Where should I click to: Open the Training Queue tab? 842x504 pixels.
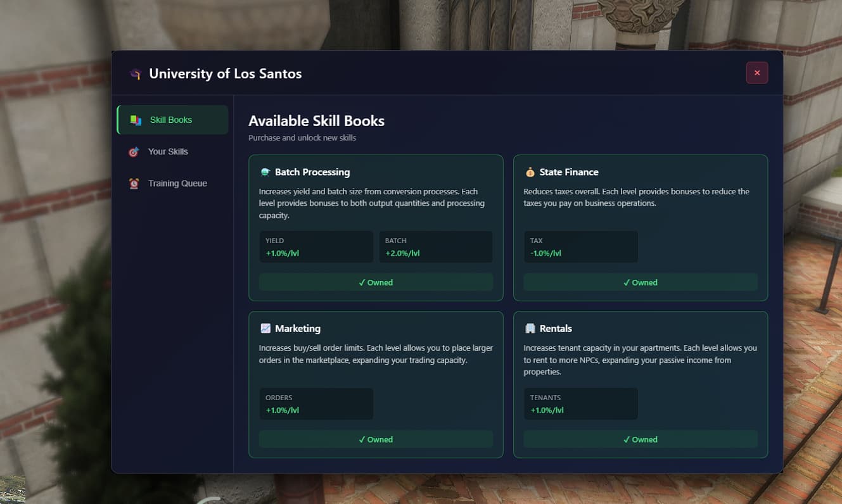tap(177, 184)
